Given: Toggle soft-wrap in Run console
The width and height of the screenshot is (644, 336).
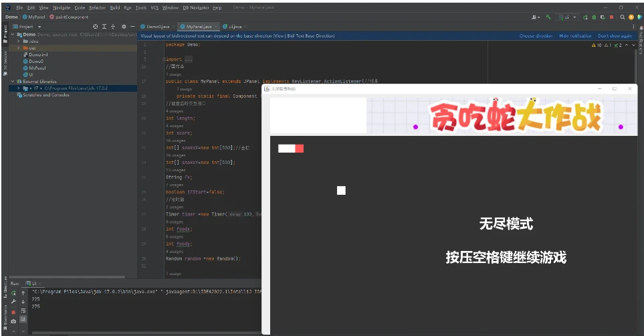Looking at the screenshot, I should 23,311.
